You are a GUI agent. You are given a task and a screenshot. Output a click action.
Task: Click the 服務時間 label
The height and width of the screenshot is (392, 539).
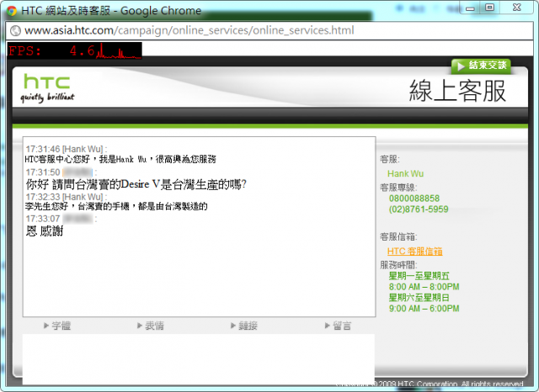click(398, 265)
